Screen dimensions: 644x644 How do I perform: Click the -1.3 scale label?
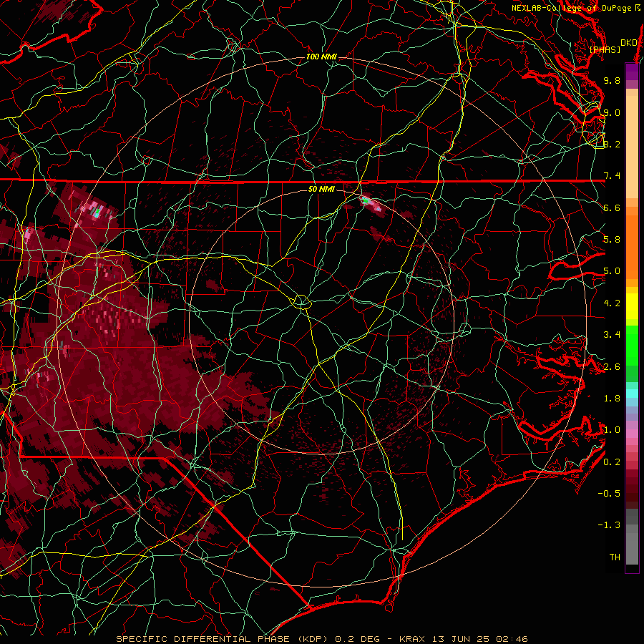(x=609, y=525)
